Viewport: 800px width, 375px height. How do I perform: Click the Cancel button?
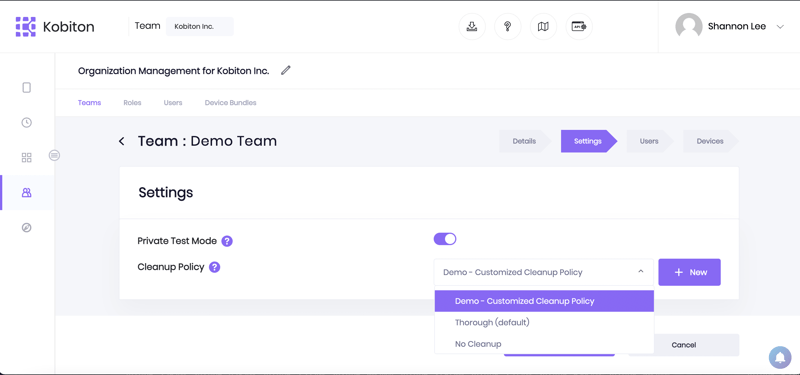(684, 345)
